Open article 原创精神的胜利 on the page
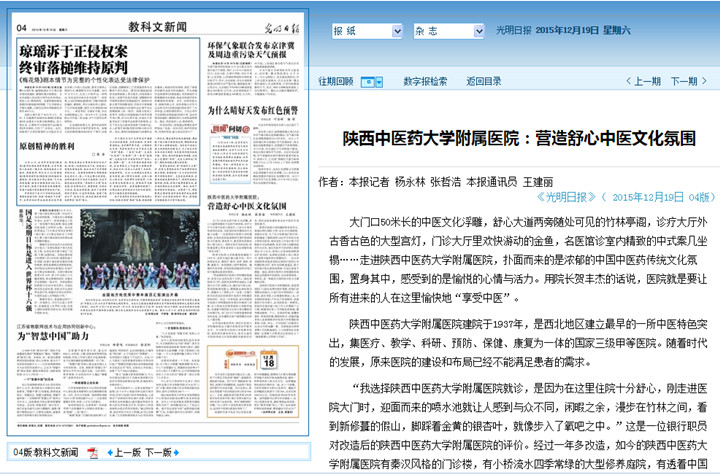This screenshot has height=474, width=720. tap(47, 146)
